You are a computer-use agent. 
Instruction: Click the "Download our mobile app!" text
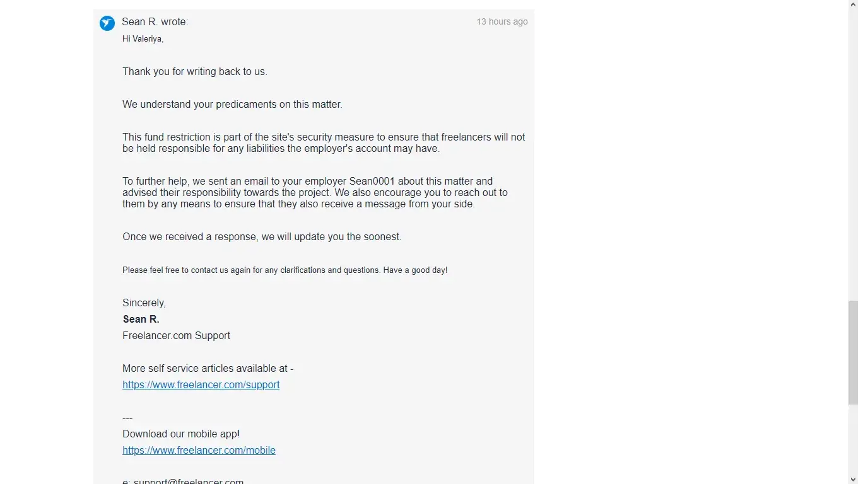click(x=180, y=434)
